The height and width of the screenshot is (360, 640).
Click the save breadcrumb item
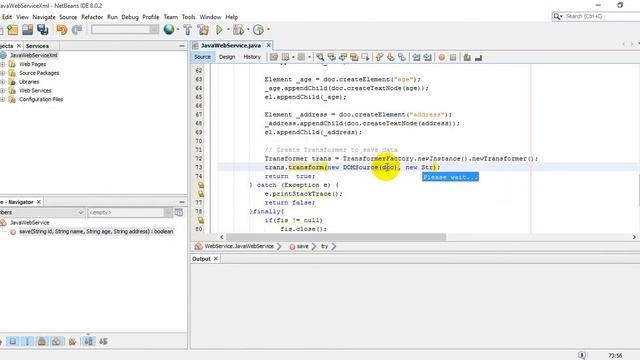(302, 246)
